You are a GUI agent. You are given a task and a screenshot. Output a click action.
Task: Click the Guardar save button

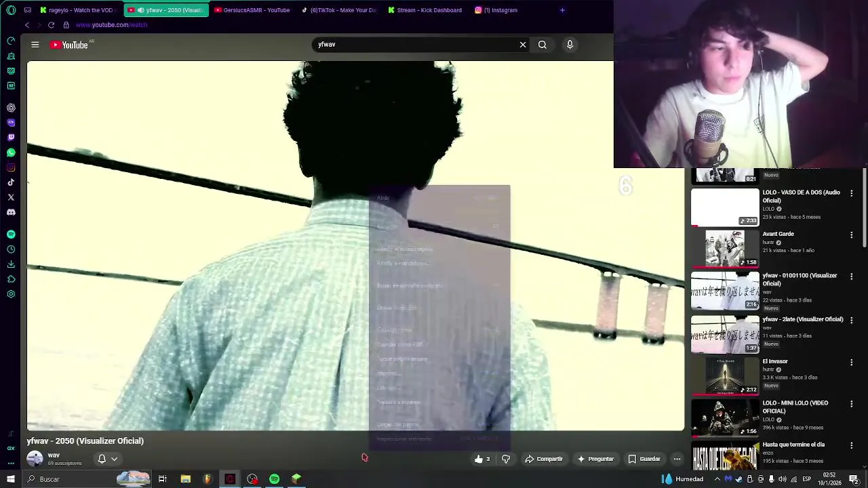click(x=644, y=459)
